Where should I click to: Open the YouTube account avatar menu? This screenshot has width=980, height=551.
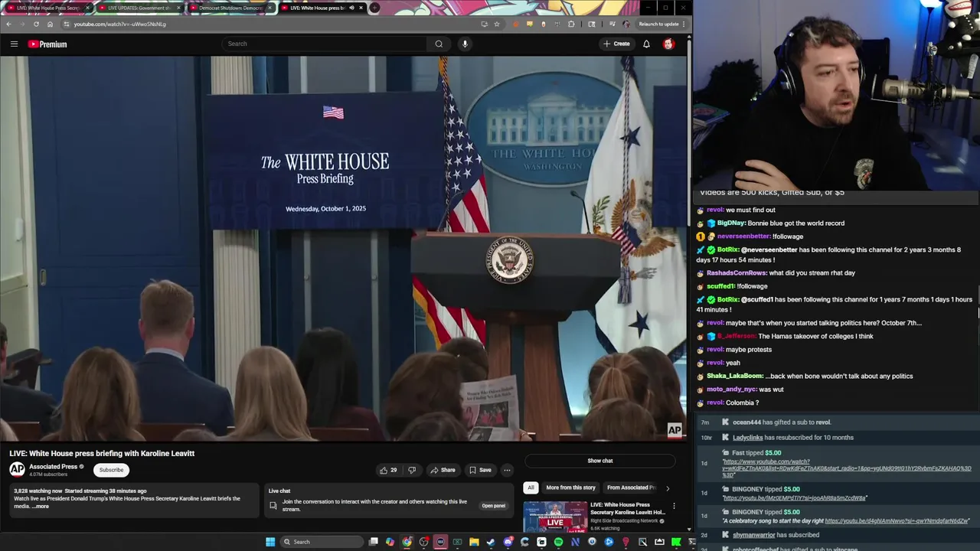(668, 44)
